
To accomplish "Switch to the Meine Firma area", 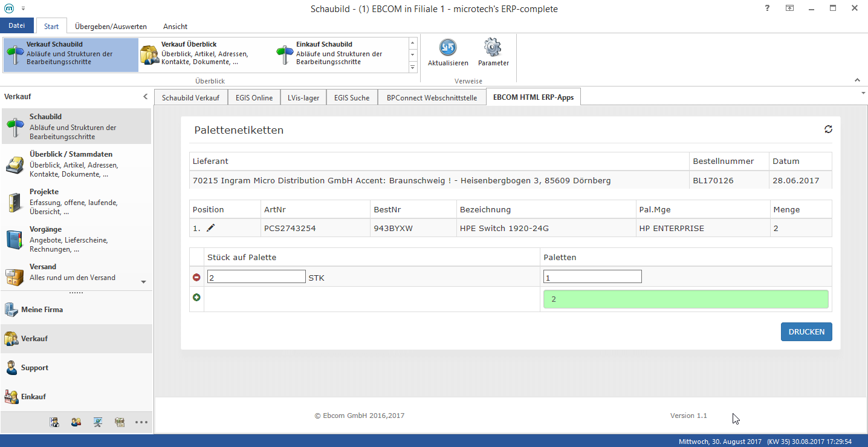I will [76, 310].
